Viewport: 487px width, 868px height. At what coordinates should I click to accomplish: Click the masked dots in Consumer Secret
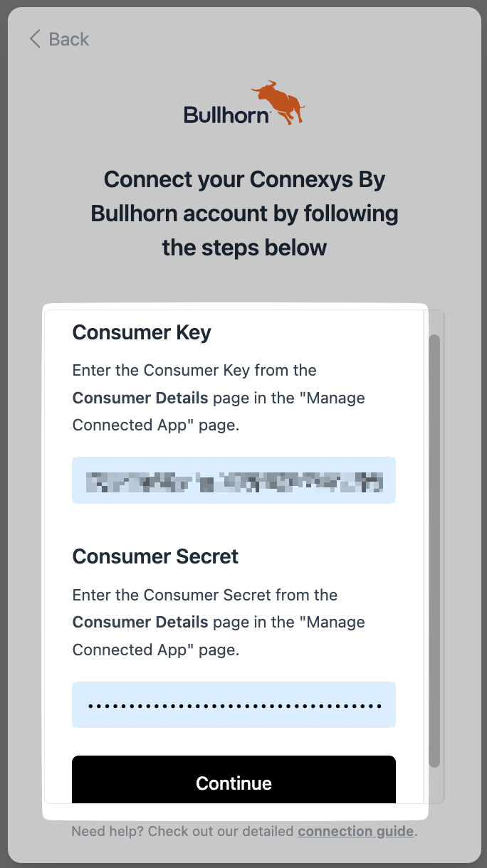[234, 706]
